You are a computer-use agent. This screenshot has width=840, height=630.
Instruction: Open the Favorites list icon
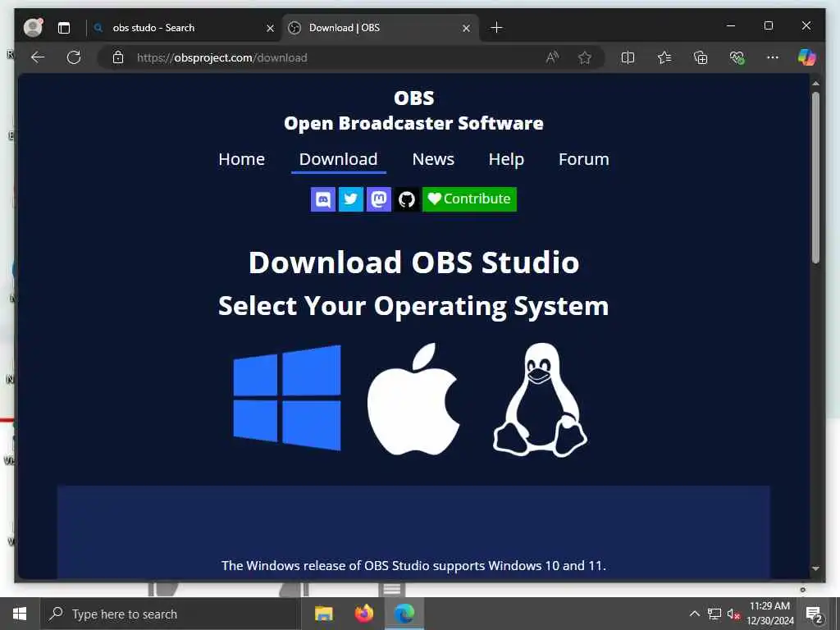pos(664,57)
